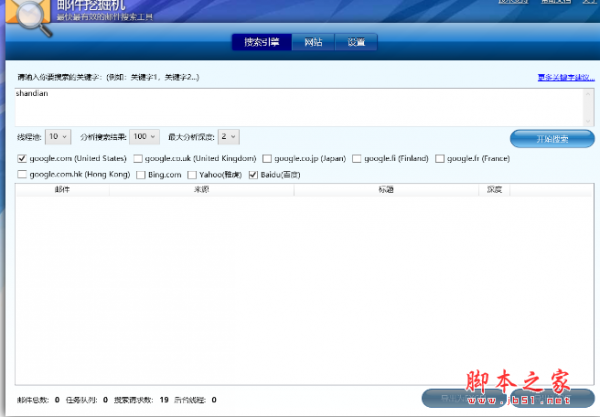This screenshot has width=600, height=417.
Task: Uncheck google.com (United States) checkbox
Action: pos(22,158)
